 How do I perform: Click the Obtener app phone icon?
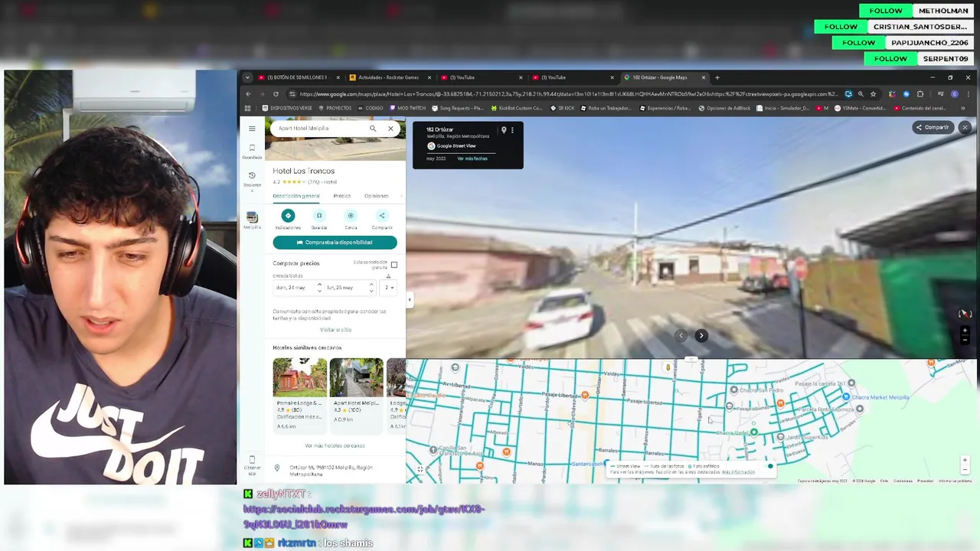coord(252,460)
